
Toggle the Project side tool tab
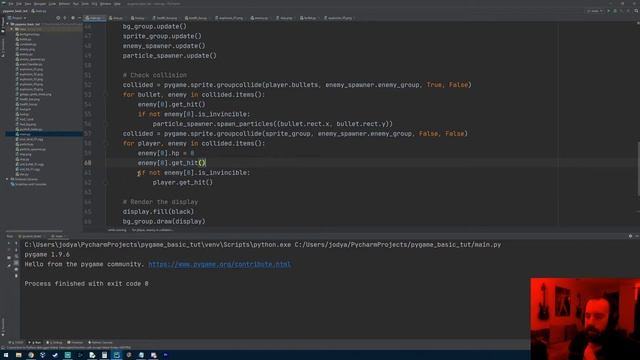[3, 25]
